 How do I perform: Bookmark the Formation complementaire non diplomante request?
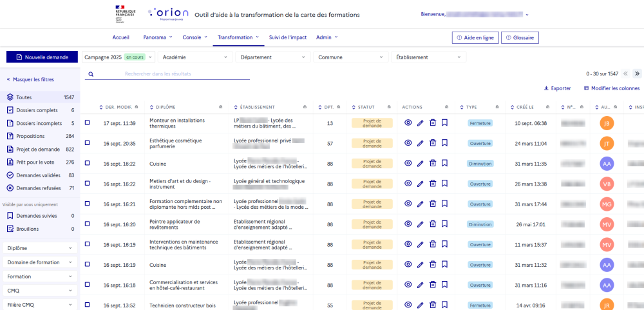click(x=444, y=204)
